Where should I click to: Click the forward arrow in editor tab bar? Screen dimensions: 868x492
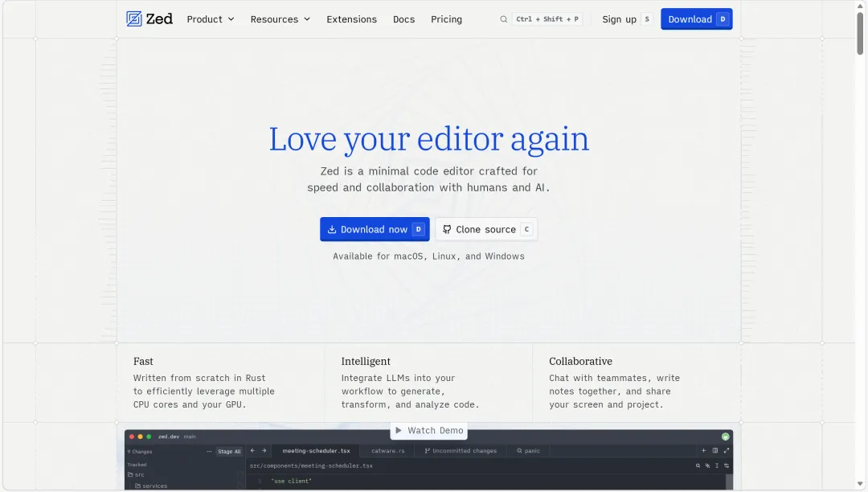tap(264, 450)
